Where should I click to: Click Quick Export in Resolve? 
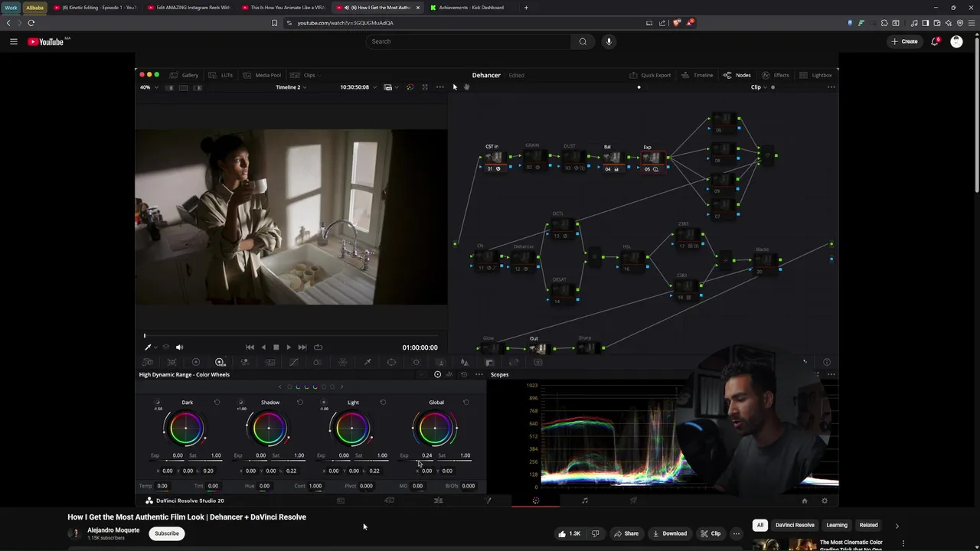point(650,75)
